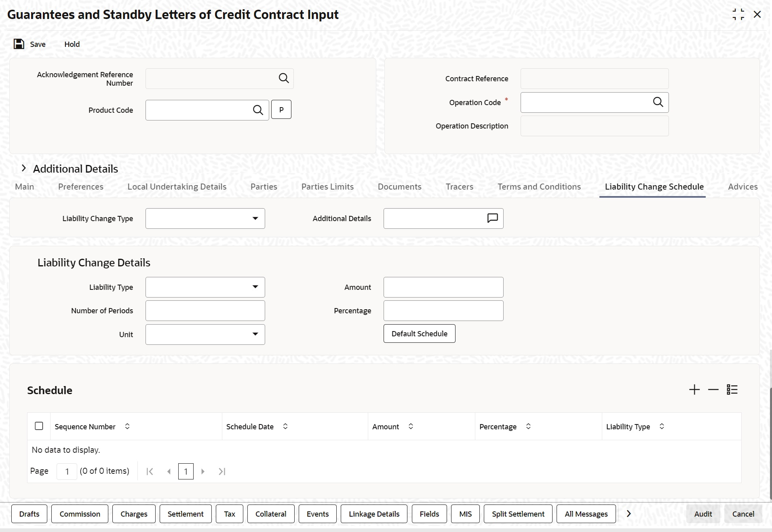
Task: Open the Fields subscreen
Action: [x=429, y=514]
